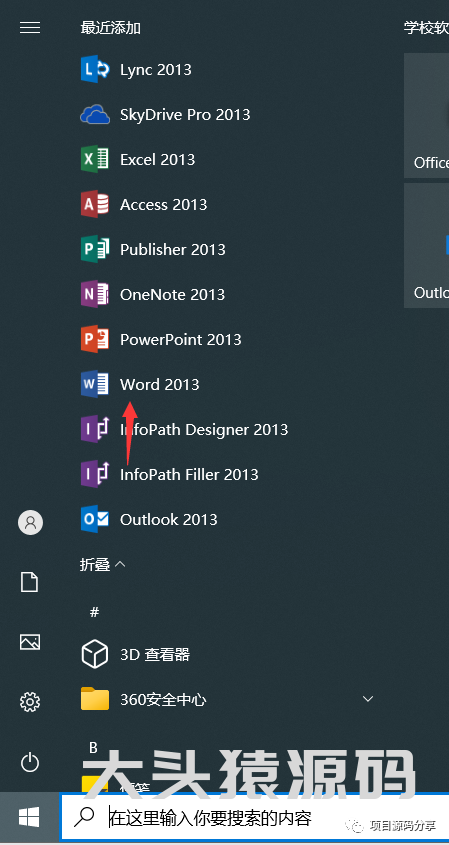The width and height of the screenshot is (449, 845).
Task: Jump using the # letter header
Action: [94, 612]
